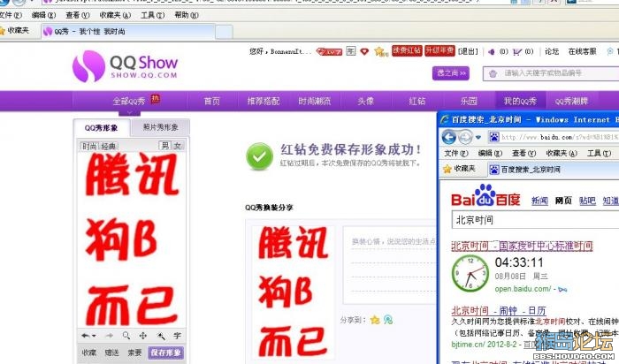Click the QQ Show keyword search field
This screenshot has width=619, height=364.
pyautogui.click(x=551, y=73)
